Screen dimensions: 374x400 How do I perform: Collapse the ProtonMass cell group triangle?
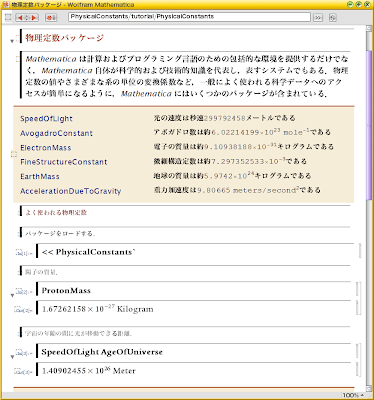pyautogui.click(x=12, y=295)
